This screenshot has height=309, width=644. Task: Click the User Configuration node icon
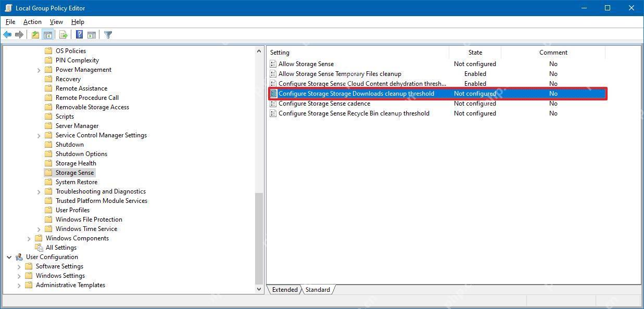(x=19, y=257)
